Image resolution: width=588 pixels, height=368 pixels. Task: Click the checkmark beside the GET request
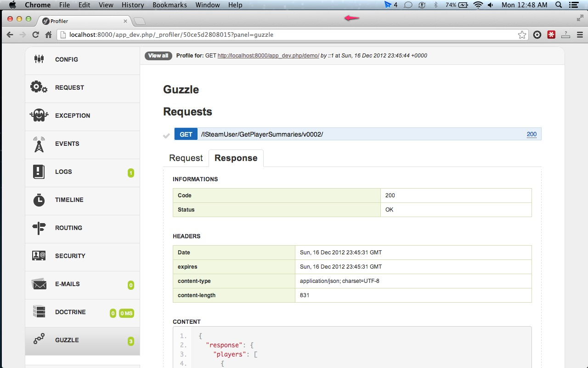coord(167,135)
